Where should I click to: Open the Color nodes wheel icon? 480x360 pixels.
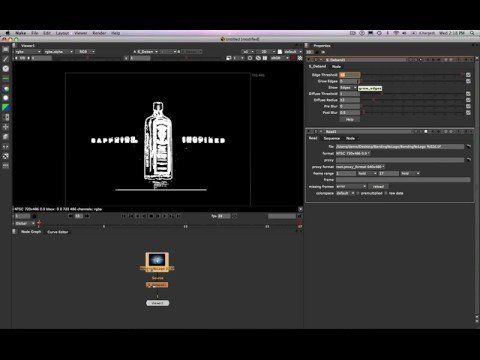tap(6, 88)
